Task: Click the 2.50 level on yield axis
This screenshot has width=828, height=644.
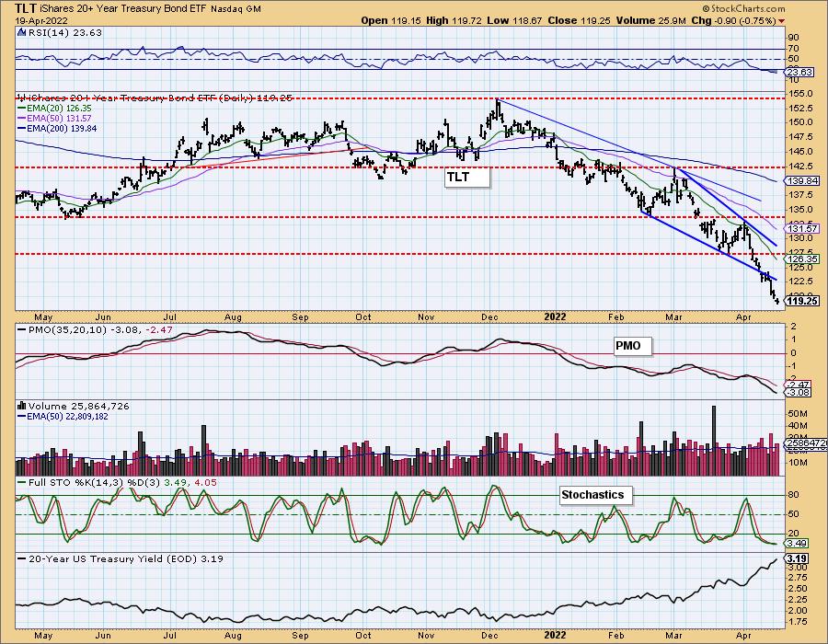Action: pos(798,589)
